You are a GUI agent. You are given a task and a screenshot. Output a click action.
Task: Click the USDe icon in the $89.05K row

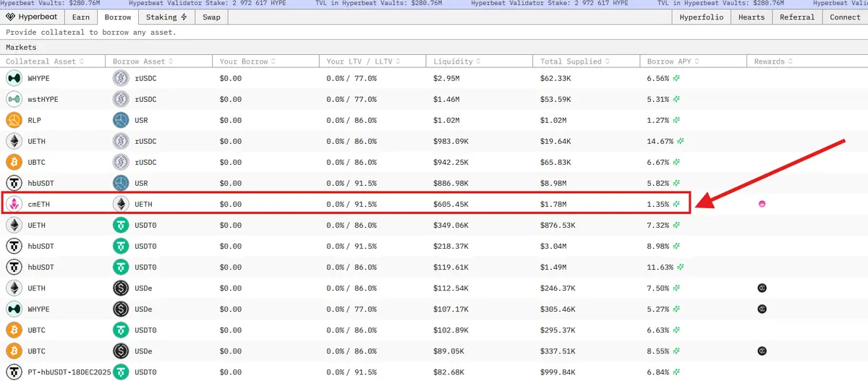pyautogui.click(x=121, y=351)
